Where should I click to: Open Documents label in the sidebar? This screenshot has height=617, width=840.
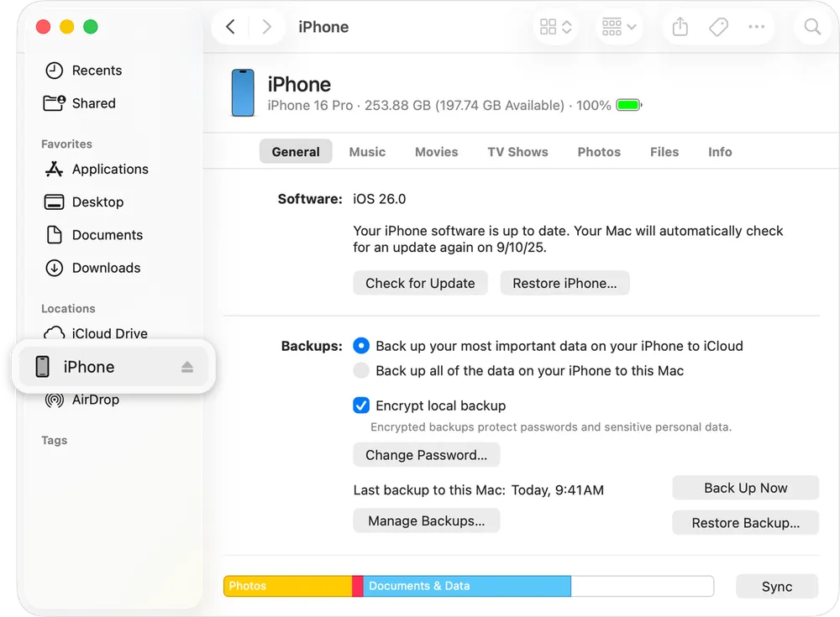(x=108, y=234)
